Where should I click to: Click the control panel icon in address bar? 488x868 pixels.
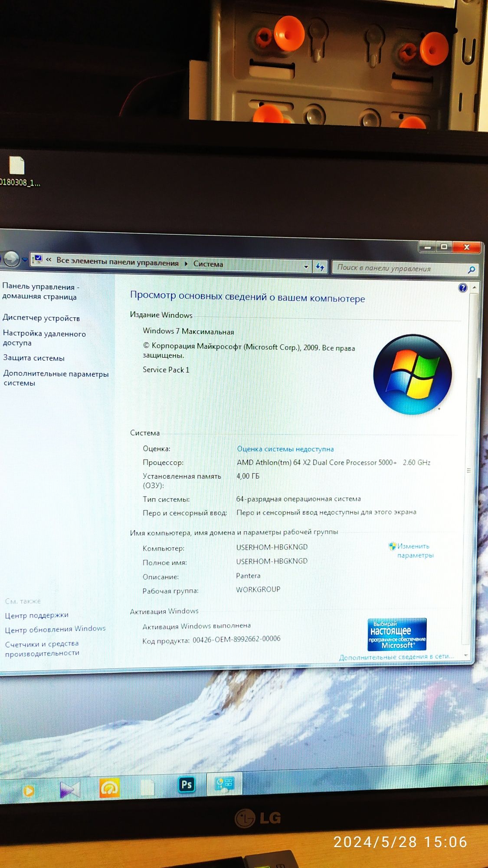pyautogui.click(x=38, y=260)
